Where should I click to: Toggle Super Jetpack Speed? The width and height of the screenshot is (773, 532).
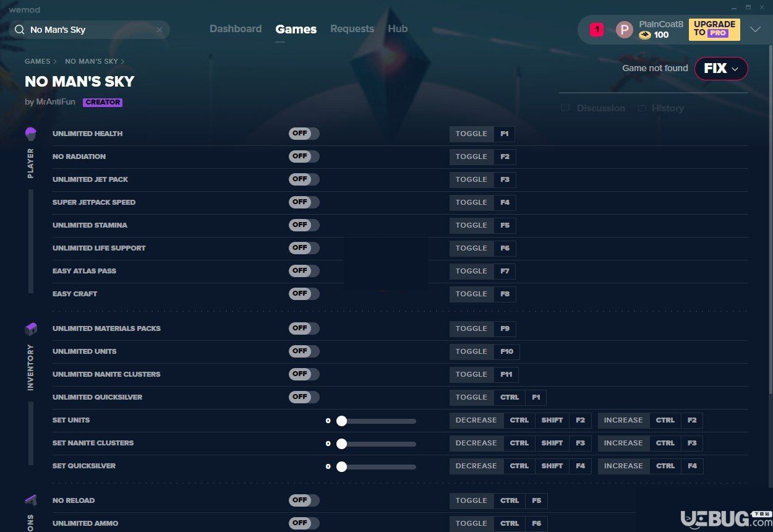pyautogui.click(x=304, y=202)
